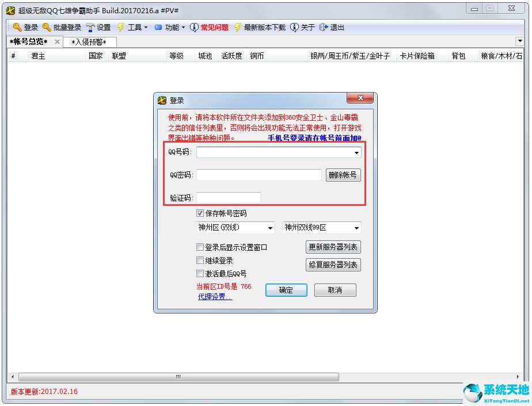Click the 关于 info icon
Image resolution: width=532 pixels, height=406 pixels.
pos(295,27)
